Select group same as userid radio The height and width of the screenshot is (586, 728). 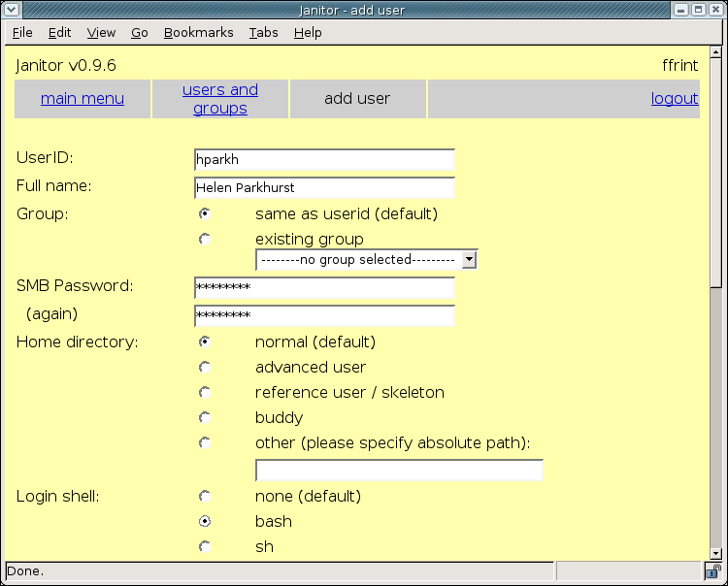(x=204, y=213)
